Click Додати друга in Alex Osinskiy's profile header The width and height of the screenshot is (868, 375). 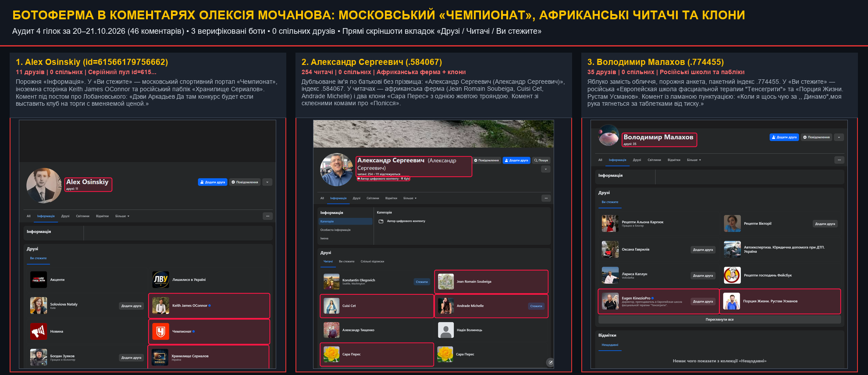213,182
